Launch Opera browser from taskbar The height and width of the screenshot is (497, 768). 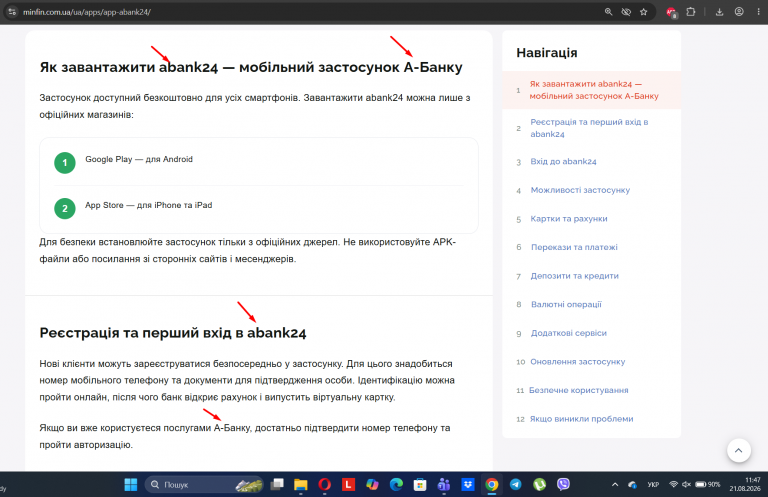[x=324, y=485]
